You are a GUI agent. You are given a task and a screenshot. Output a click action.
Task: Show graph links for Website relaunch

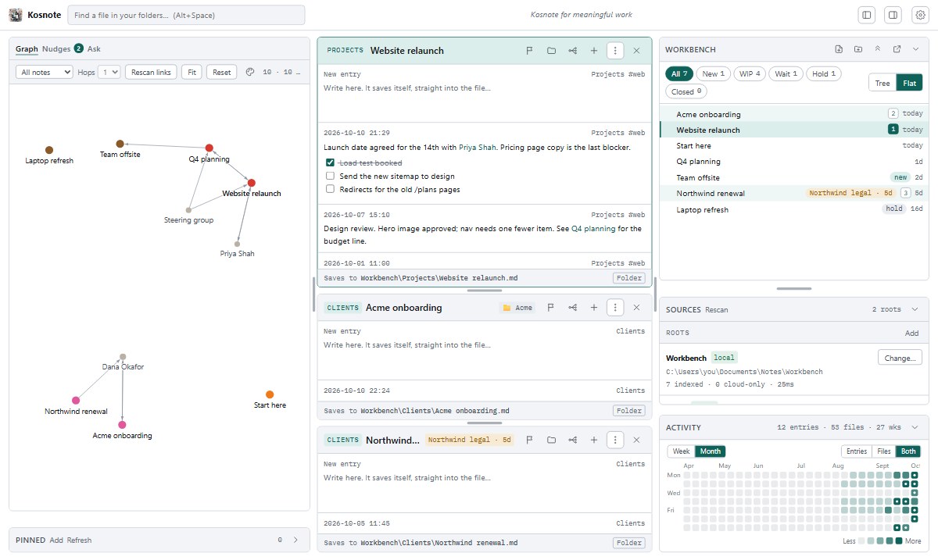coord(573,51)
